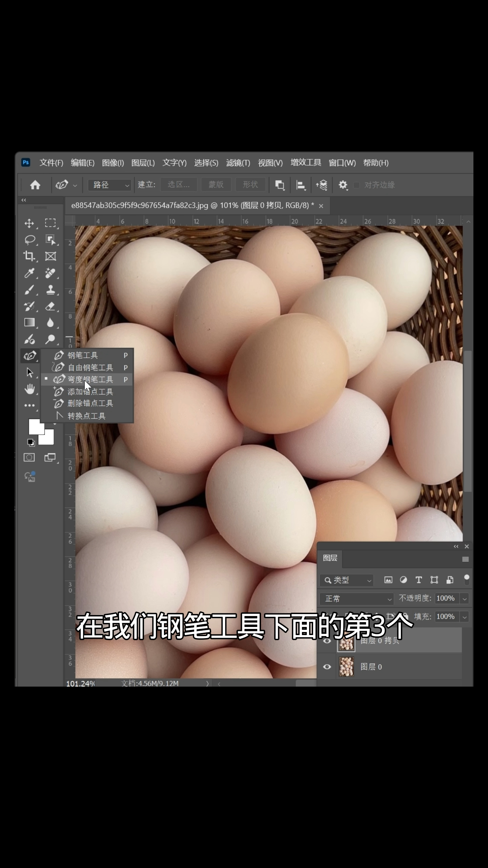Click the Home icon in options bar
488x868 pixels.
coord(35,185)
